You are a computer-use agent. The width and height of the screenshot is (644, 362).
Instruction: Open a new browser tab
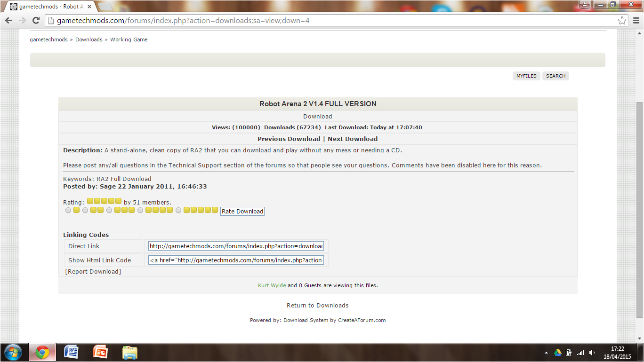(x=105, y=7)
